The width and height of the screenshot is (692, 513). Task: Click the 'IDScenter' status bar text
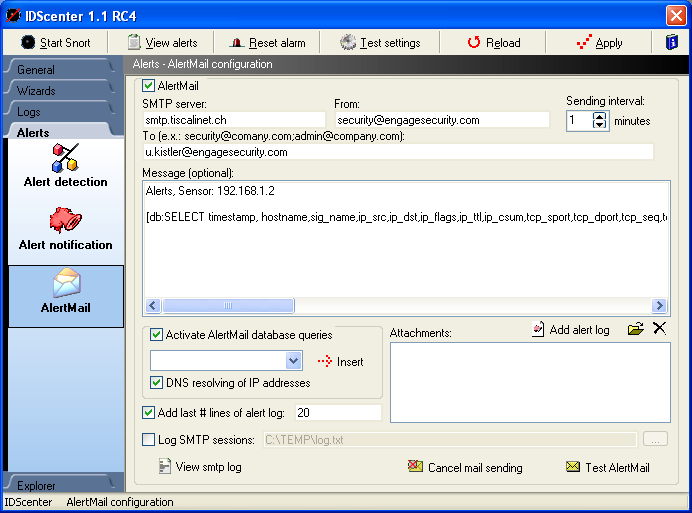(28, 502)
